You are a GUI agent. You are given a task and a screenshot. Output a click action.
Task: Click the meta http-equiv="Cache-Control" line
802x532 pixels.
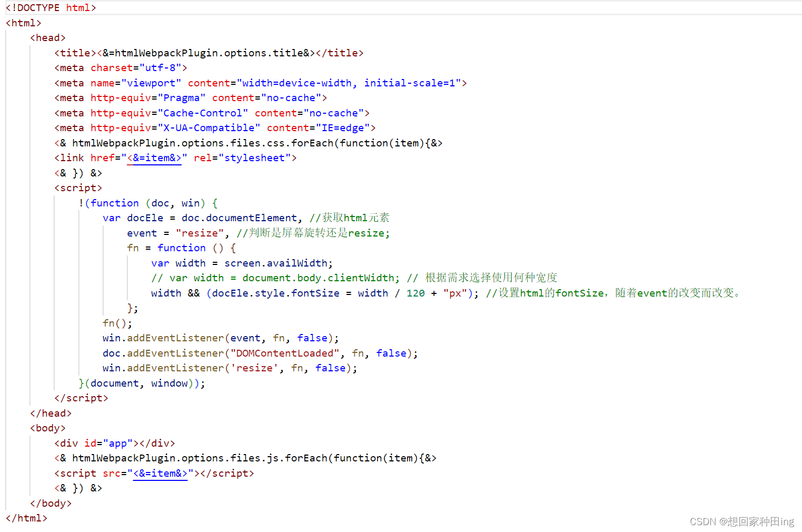[212, 113]
